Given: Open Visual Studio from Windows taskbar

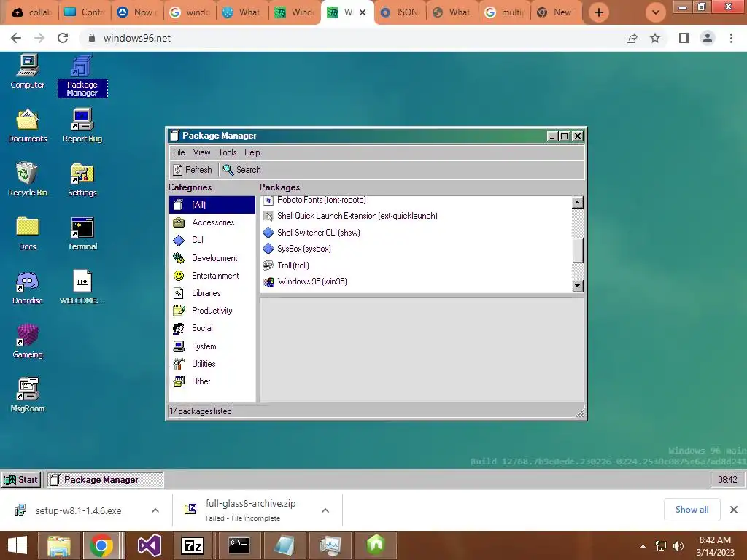Looking at the screenshot, I should pyautogui.click(x=149, y=545).
